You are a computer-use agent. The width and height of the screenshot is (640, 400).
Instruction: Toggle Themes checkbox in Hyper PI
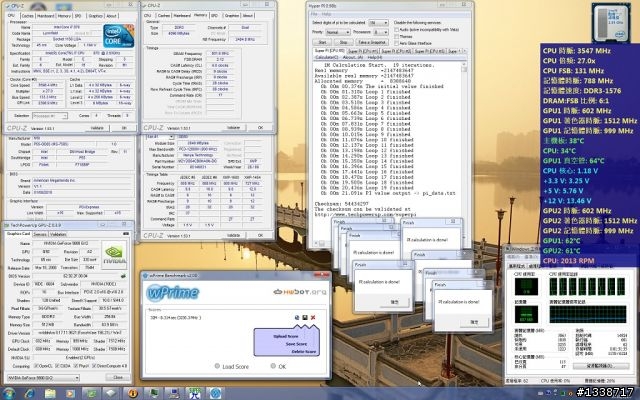point(397,36)
